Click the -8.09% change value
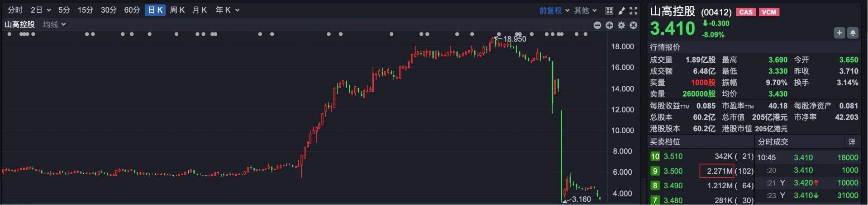 point(713,35)
